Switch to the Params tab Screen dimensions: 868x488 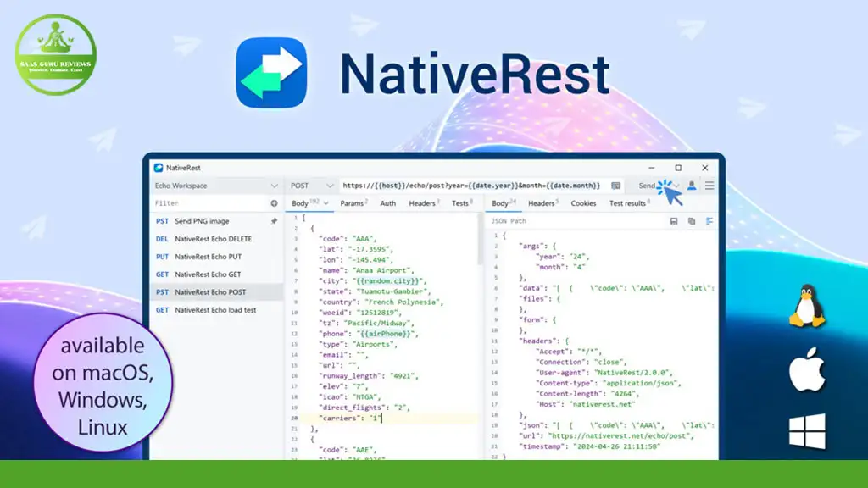353,203
